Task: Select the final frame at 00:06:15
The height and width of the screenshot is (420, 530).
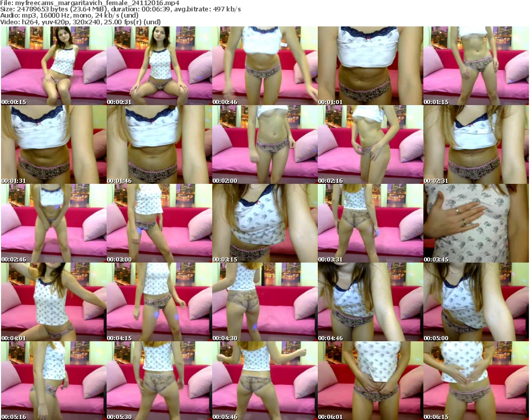Action: click(x=476, y=381)
